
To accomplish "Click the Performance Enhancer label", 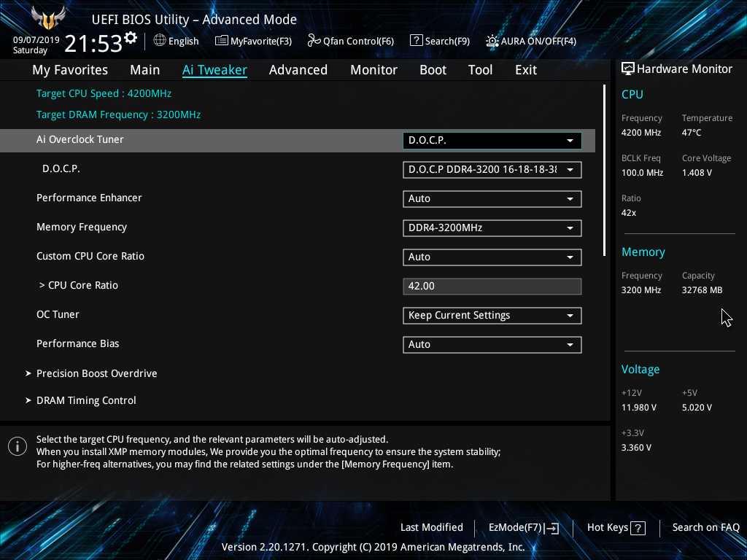I will 89,198.
